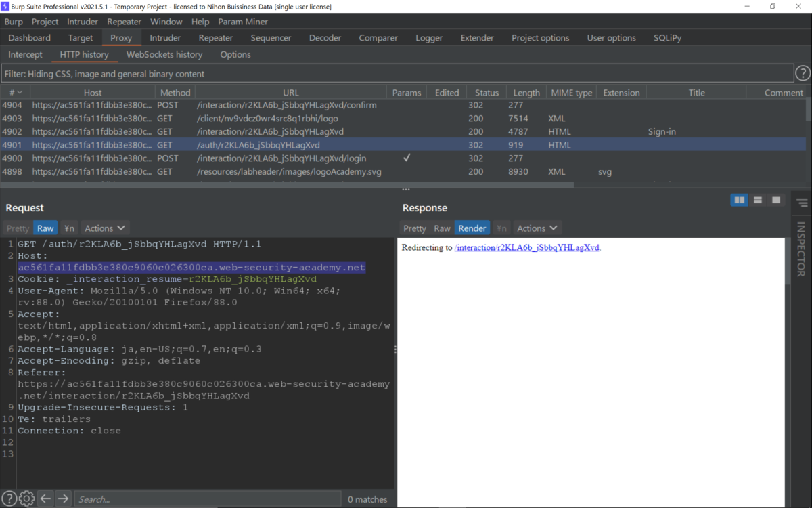Select Raw view in Response pane
The width and height of the screenshot is (812, 508).
(442, 228)
